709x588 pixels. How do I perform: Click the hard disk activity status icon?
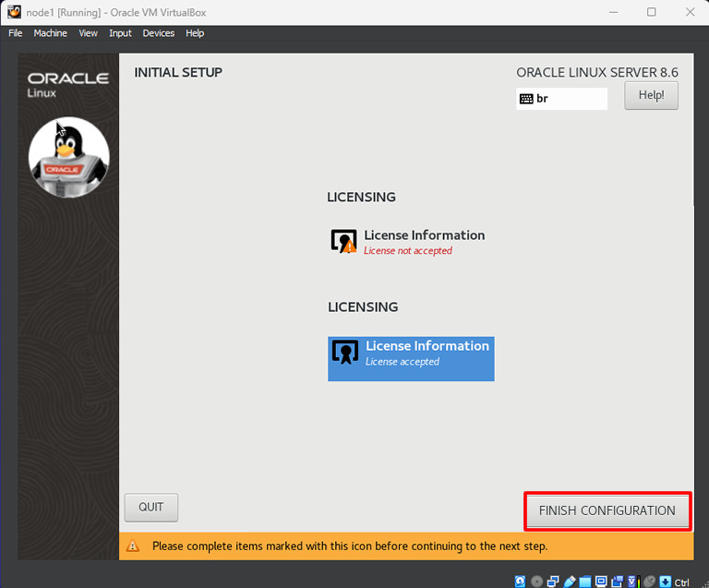(520, 582)
